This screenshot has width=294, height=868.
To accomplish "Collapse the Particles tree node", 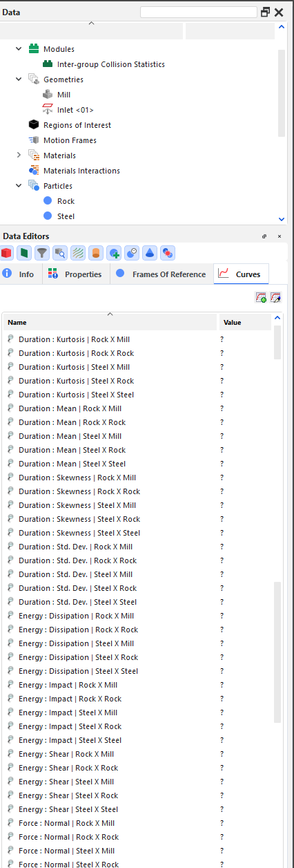I will 19,186.
